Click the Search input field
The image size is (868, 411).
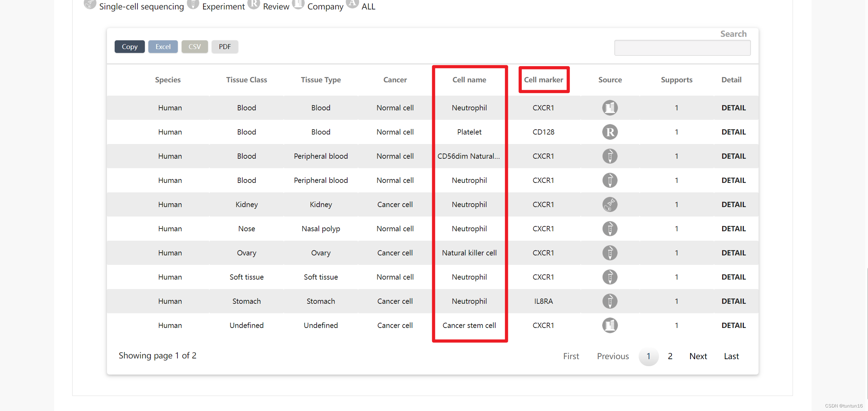(682, 48)
